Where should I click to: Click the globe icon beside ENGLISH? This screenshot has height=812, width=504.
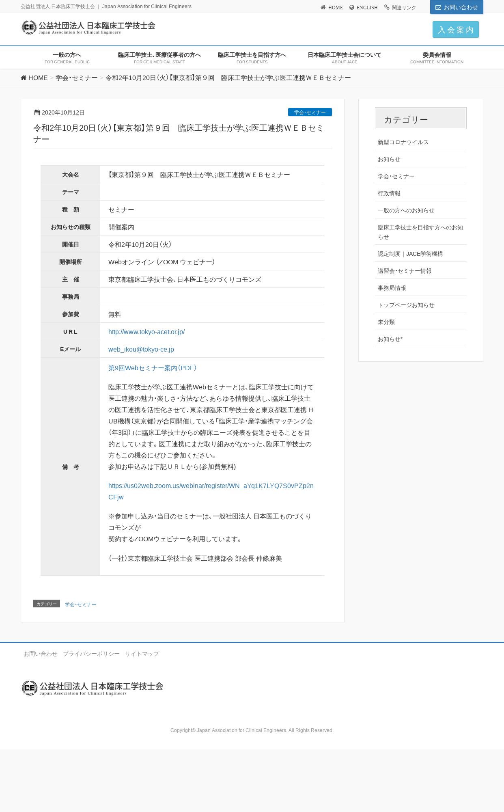352,7
